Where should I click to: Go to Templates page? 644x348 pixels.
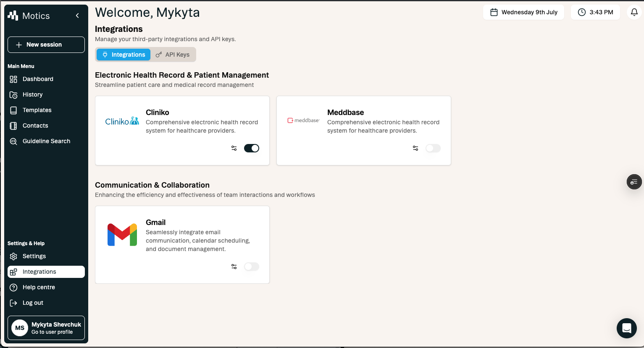coord(46,110)
